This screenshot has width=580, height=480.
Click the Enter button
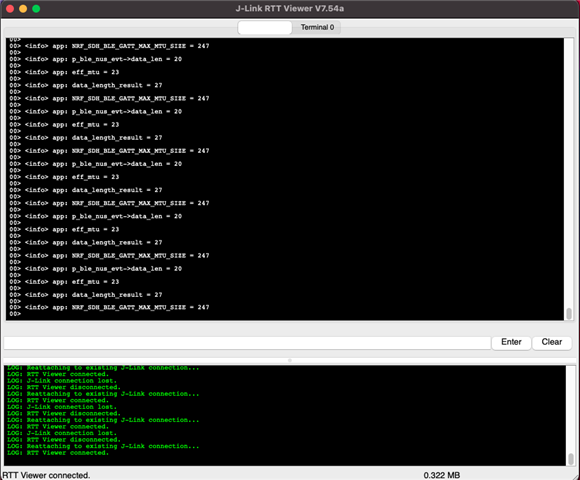[x=511, y=342]
